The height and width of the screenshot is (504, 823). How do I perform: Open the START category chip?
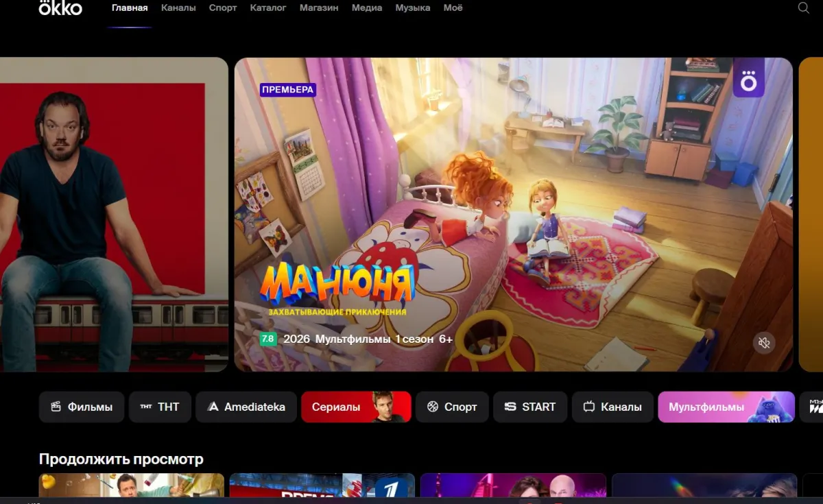point(530,407)
